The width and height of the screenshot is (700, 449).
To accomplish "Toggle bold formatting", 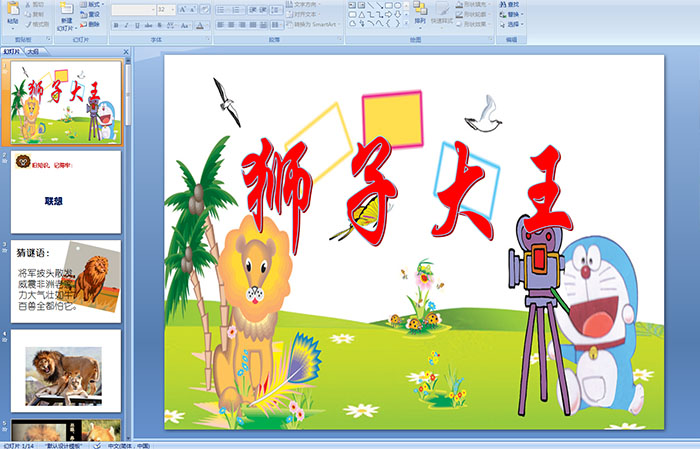I will [x=116, y=25].
